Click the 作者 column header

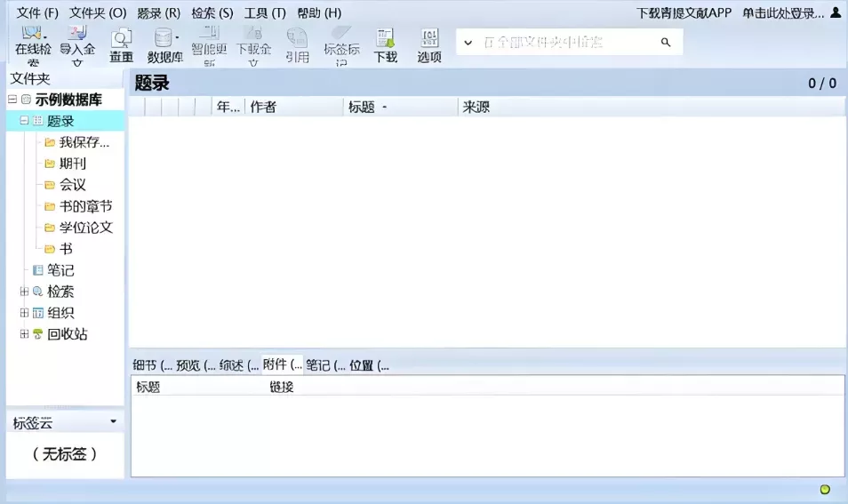pos(263,108)
